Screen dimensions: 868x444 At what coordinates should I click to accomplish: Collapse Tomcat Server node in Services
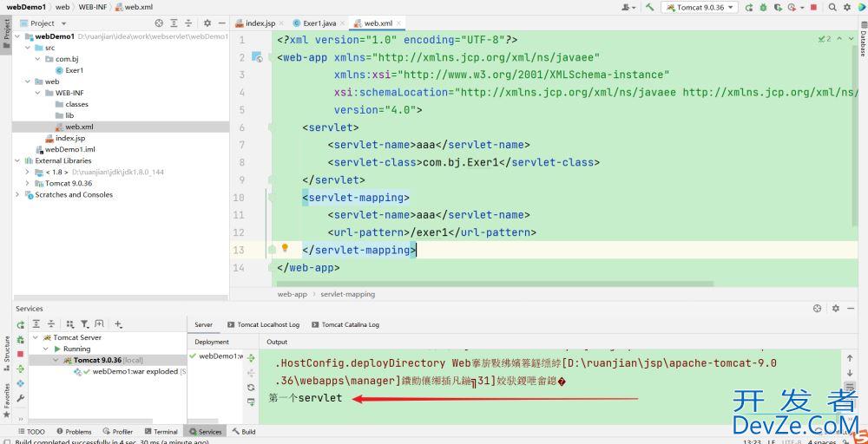pyautogui.click(x=36, y=338)
